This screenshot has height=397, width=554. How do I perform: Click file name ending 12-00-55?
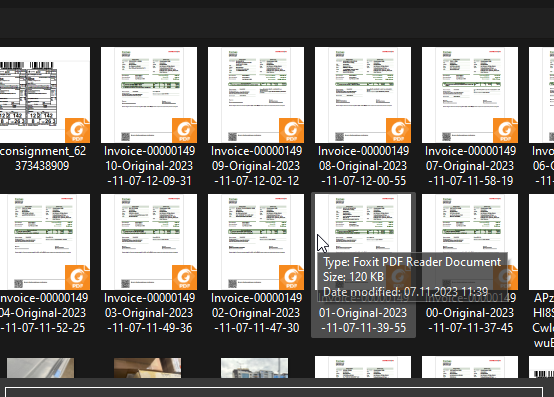coord(363,166)
